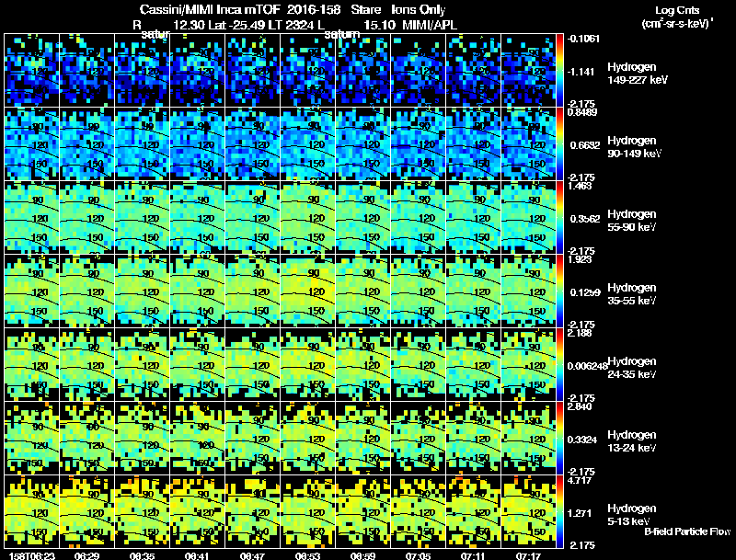Click the 1.463 color scale value
Screen dimensions: 736x560
tap(580, 186)
